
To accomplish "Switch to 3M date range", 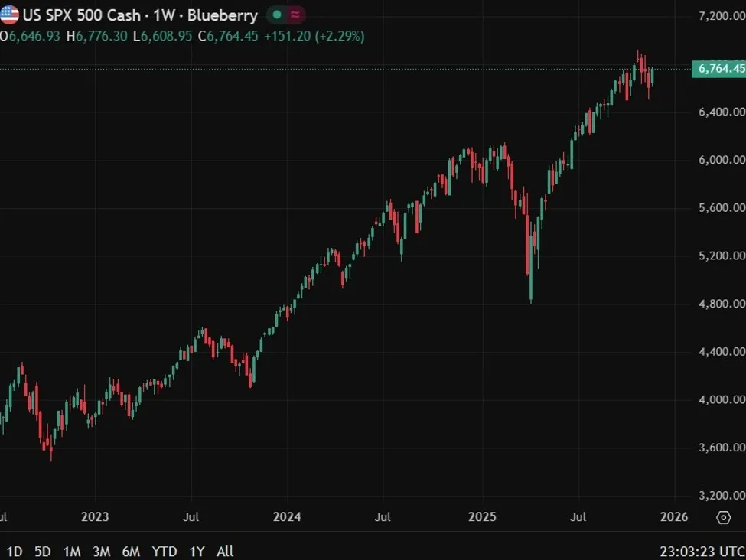I will pyautogui.click(x=101, y=551).
